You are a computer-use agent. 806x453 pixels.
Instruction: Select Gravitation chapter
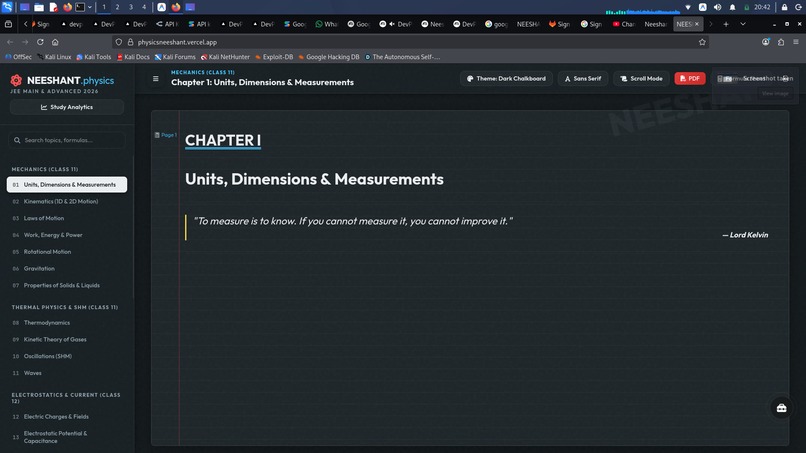[x=67, y=268]
